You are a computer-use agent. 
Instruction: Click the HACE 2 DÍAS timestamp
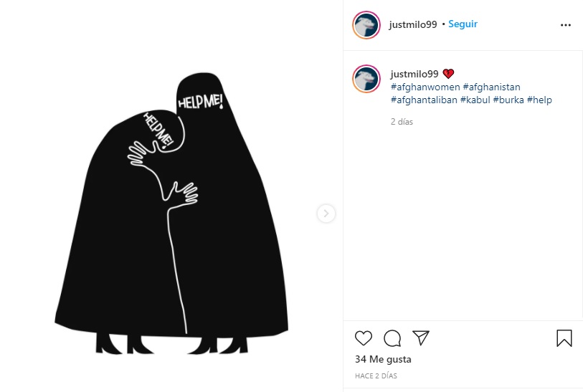[x=376, y=376]
